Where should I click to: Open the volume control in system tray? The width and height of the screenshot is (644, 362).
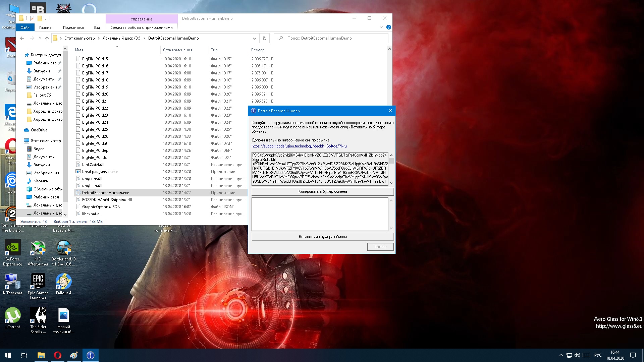577,355
